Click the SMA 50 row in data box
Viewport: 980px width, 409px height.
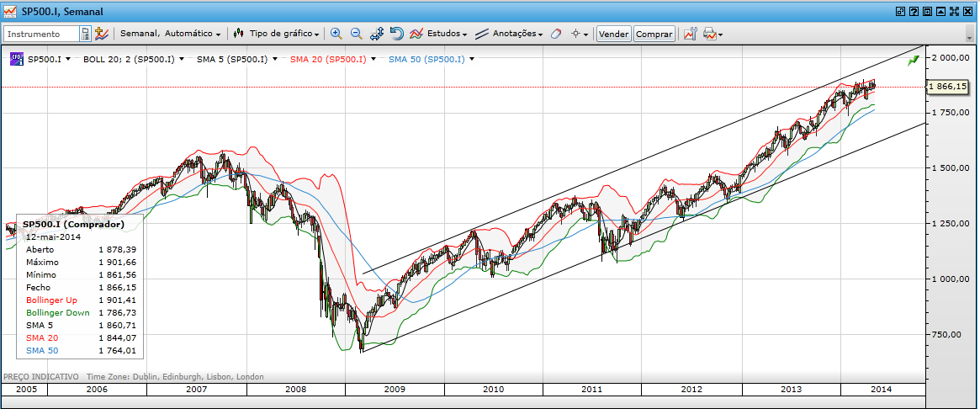click(x=82, y=351)
